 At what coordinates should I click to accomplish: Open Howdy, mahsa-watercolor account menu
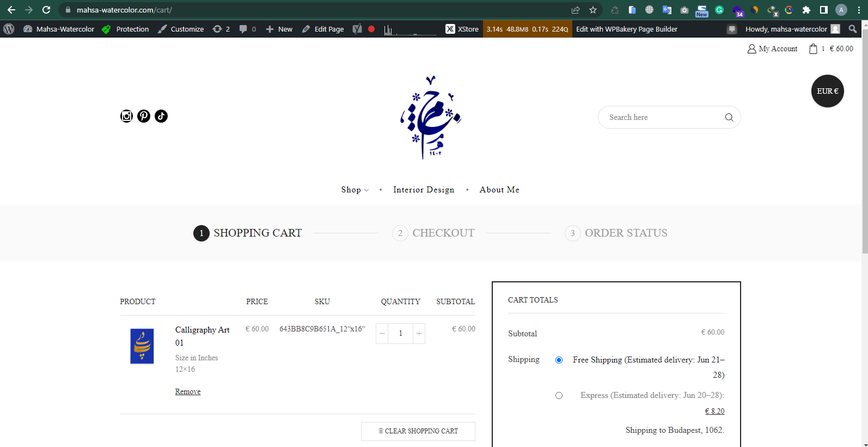click(792, 29)
